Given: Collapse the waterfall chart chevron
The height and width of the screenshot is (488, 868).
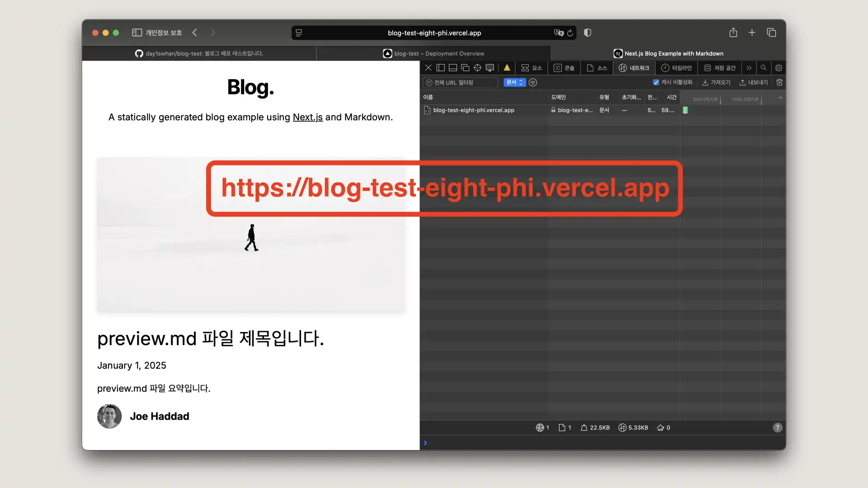Looking at the screenshot, I should pyautogui.click(x=780, y=98).
